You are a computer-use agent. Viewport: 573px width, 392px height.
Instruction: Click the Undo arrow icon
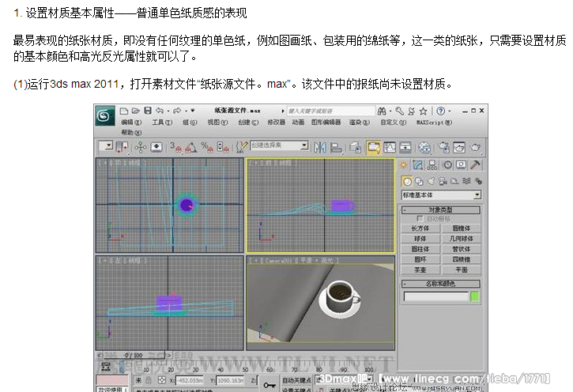pos(160,111)
